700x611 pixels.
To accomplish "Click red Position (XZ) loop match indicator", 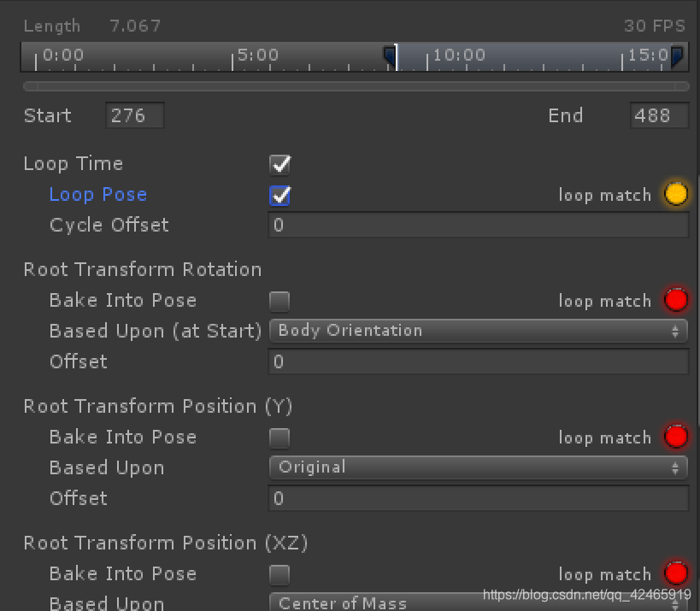I will point(675,573).
